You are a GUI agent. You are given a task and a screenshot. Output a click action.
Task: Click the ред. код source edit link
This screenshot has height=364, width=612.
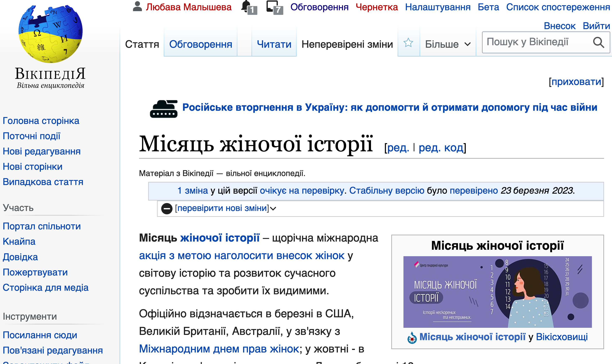[441, 148]
